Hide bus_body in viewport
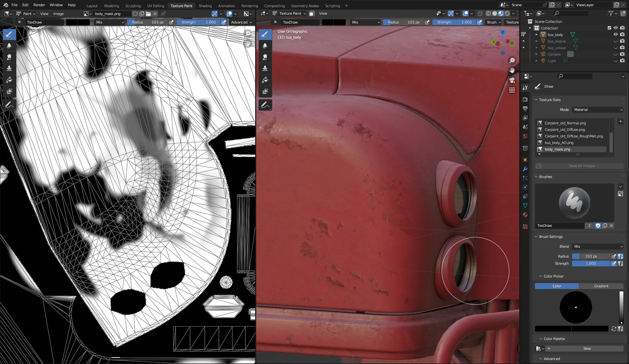The image size is (629, 364). coord(616,34)
